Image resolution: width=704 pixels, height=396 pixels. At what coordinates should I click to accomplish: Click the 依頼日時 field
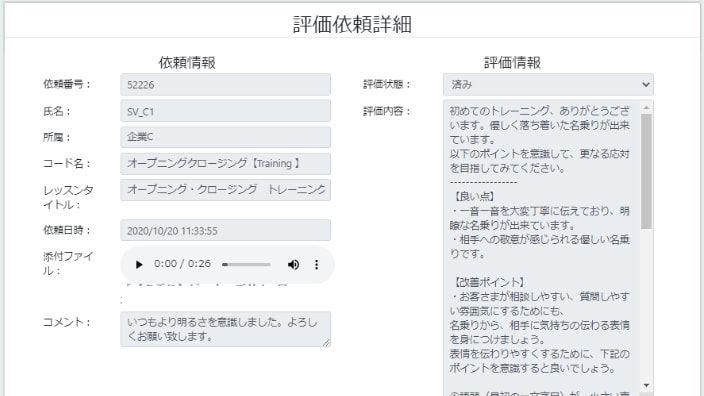(x=225, y=230)
